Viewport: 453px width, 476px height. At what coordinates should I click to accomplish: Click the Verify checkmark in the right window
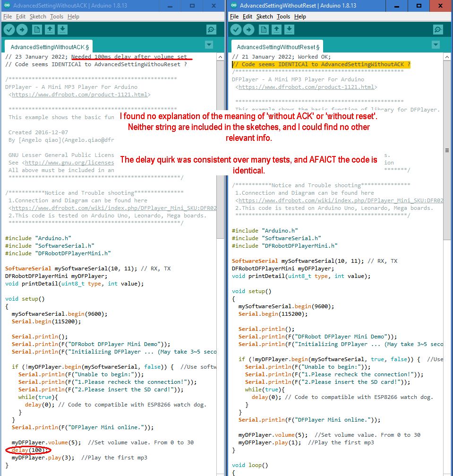236,29
